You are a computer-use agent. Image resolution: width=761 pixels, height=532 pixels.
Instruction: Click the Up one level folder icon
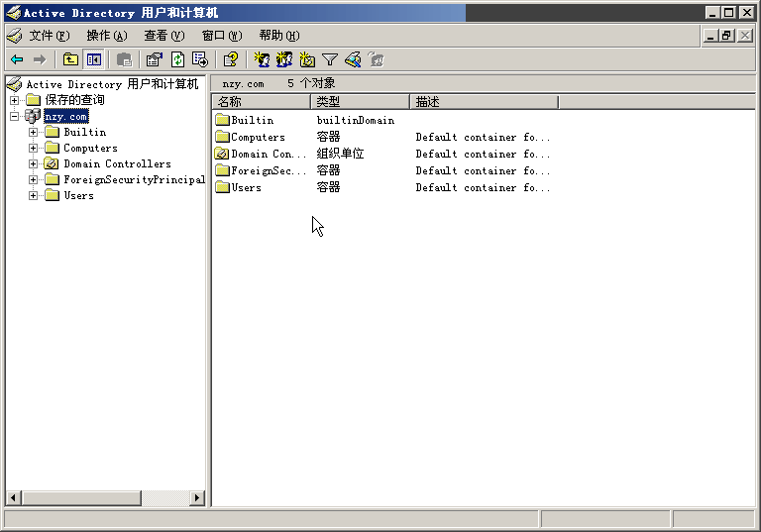click(x=70, y=59)
